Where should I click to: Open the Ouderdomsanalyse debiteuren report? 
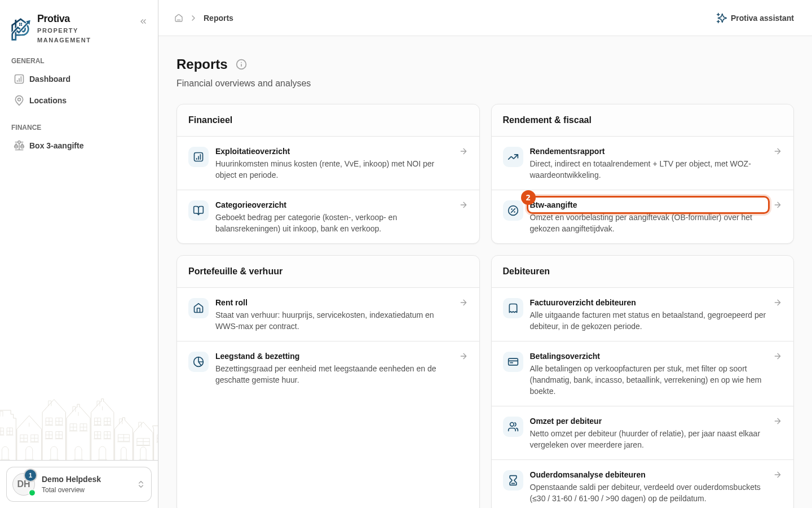point(642,484)
